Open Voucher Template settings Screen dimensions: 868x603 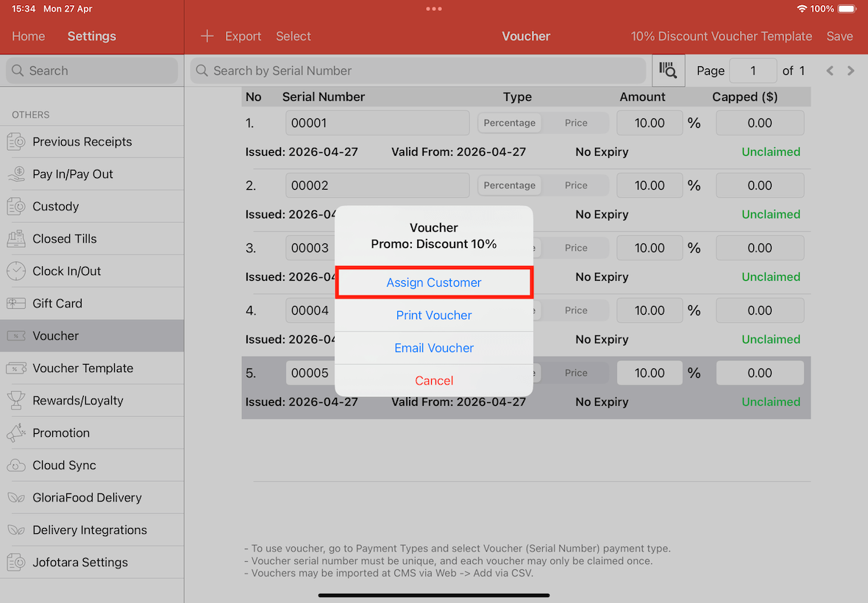point(92,368)
